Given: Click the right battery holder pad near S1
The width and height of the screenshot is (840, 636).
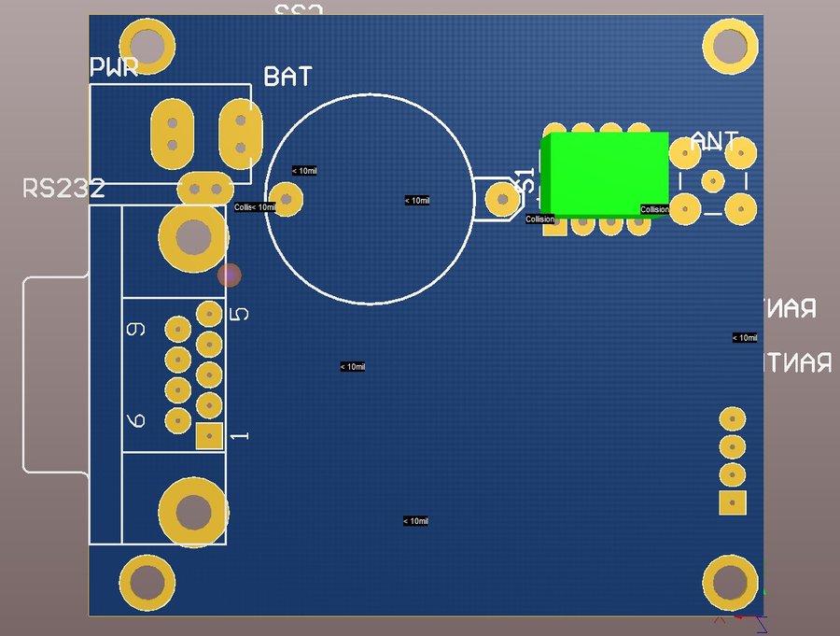Looking at the screenshot, I should click(503, 199).
